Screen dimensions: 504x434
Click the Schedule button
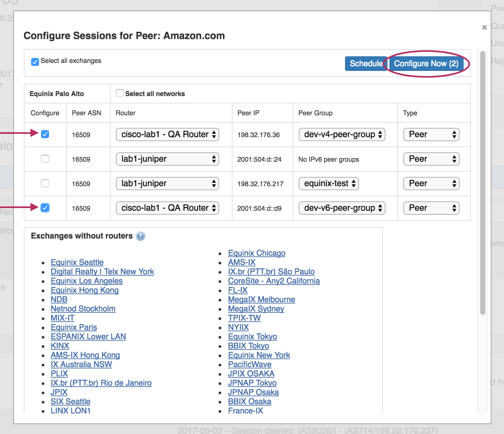pyautogui.click(x=366, y=64)
